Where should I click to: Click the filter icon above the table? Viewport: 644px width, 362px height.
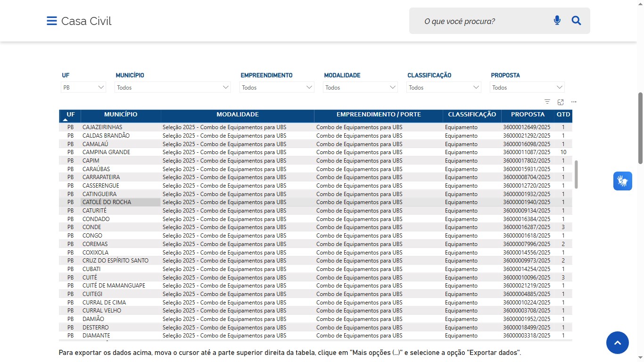pyautogui.click(x=547, y=102)
